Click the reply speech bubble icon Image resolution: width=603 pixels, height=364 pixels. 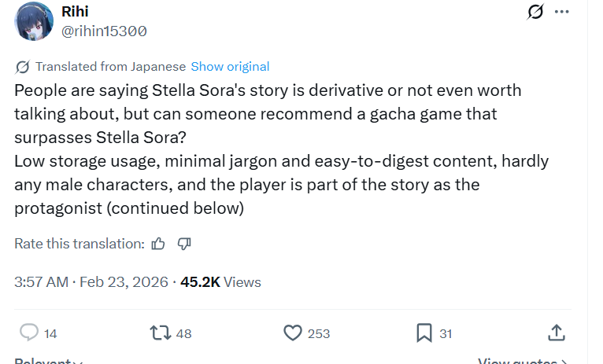pyautogui.click(x=29, y=333)
